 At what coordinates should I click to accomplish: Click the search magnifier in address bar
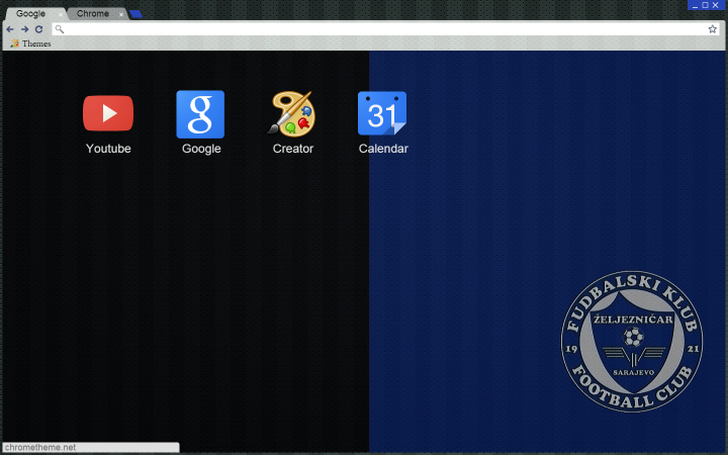point(59,29)
